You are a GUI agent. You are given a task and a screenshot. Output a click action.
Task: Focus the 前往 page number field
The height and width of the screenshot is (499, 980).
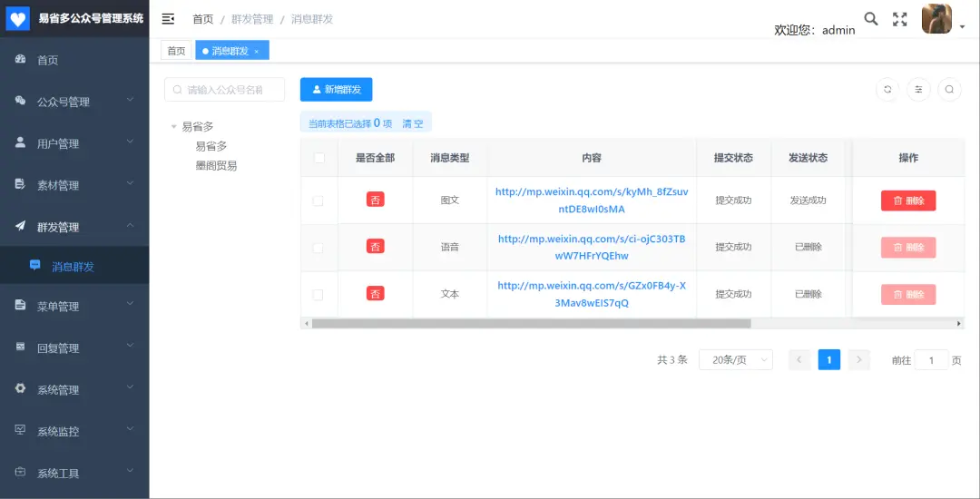pos(931,359)
